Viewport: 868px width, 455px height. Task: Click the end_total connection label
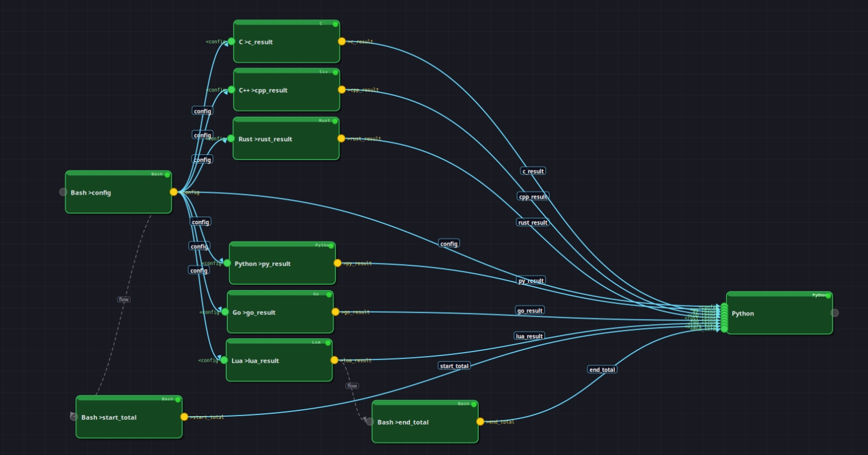coord(602,369)
